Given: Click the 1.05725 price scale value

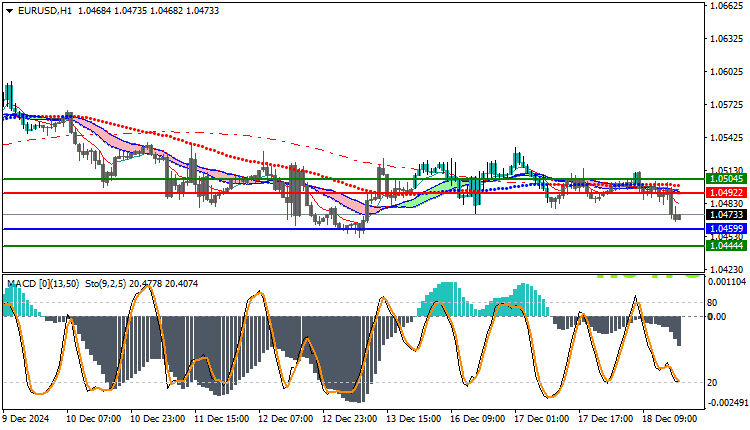Looking at the screenshot, I should click(x=727, y=105).
